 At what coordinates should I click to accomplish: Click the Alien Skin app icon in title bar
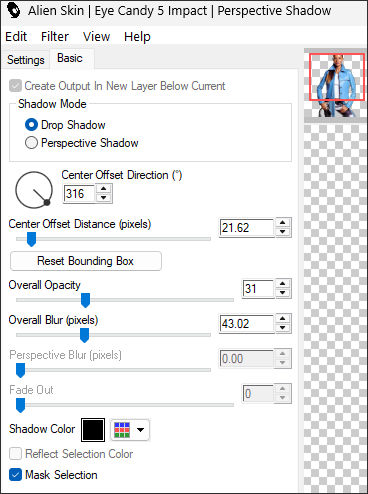tap(13, 10)
